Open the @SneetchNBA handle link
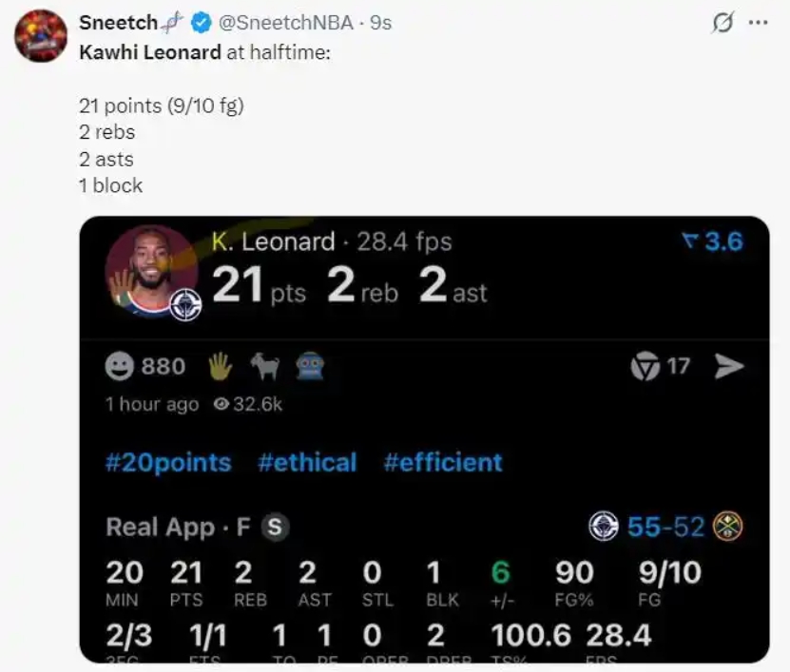Screen dimensions: 790x672 tap(286, 22)
